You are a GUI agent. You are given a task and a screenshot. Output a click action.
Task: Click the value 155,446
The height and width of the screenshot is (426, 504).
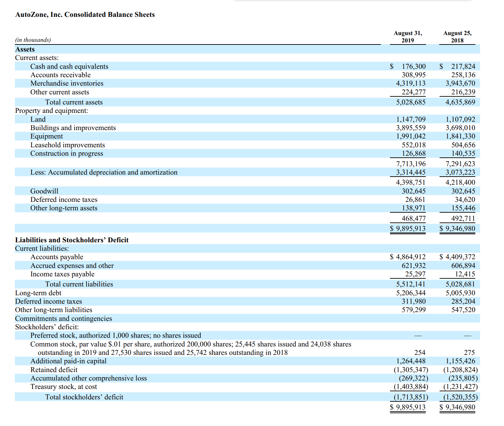coord(463,208)
